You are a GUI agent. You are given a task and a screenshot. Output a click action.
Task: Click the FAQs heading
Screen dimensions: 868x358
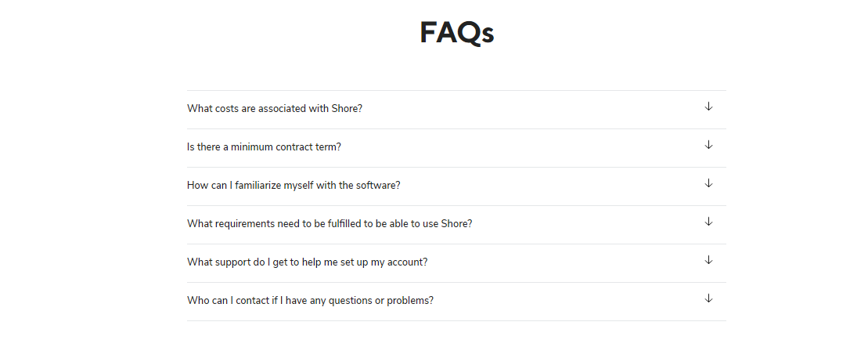[456, 33]
